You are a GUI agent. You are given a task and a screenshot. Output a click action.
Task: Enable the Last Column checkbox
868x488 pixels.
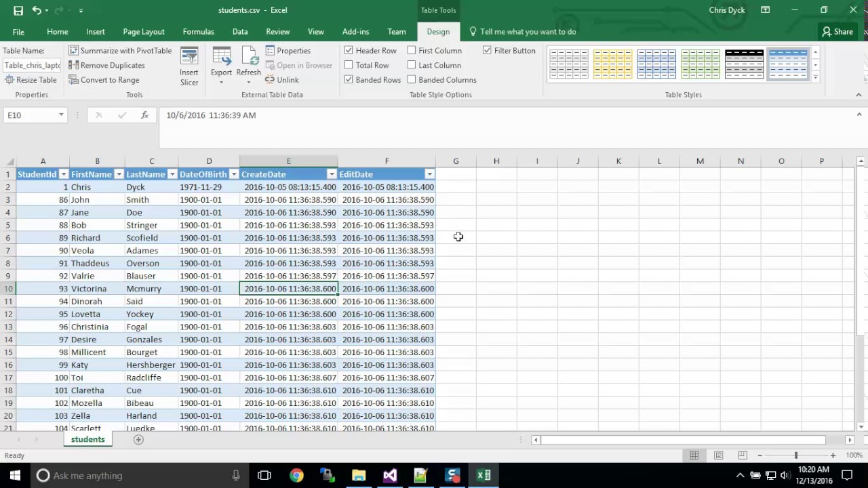tap(412, 65)
